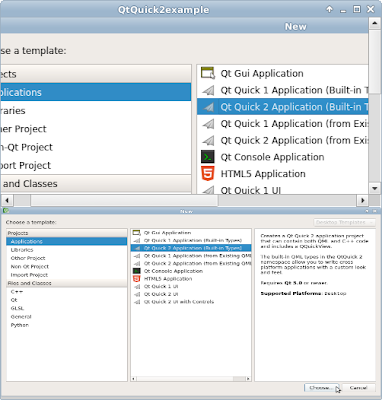
Task: Click Qt Quick 1 UI icon in New dialog
Action: [137, 286]
